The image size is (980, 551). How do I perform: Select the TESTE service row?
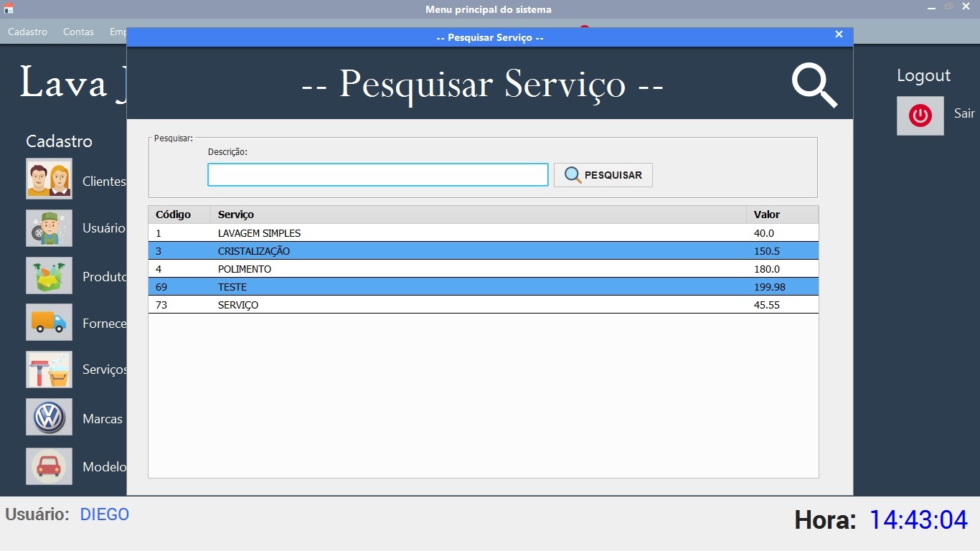[x=484, y=287]
